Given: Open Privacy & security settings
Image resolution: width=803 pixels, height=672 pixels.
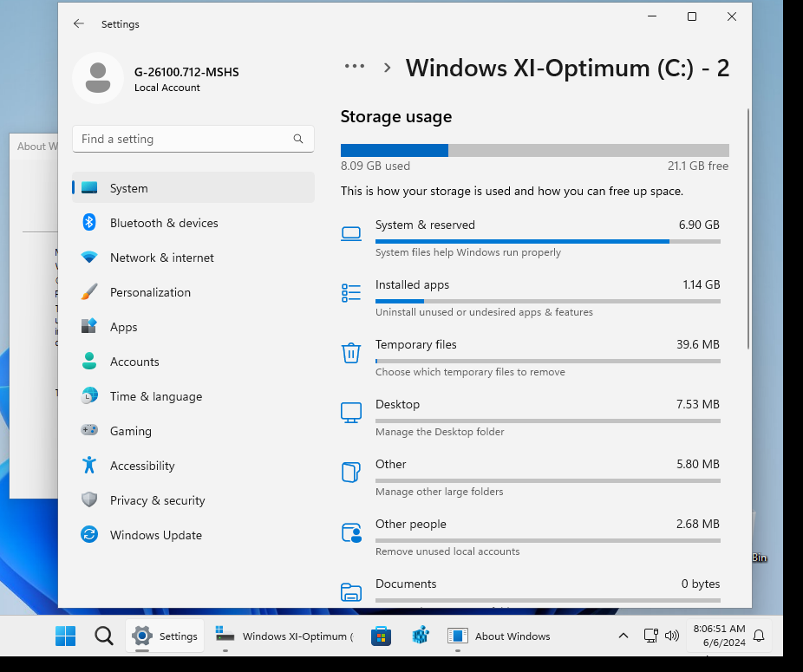Looking at the screenshot, I should [x=193, y=500].
